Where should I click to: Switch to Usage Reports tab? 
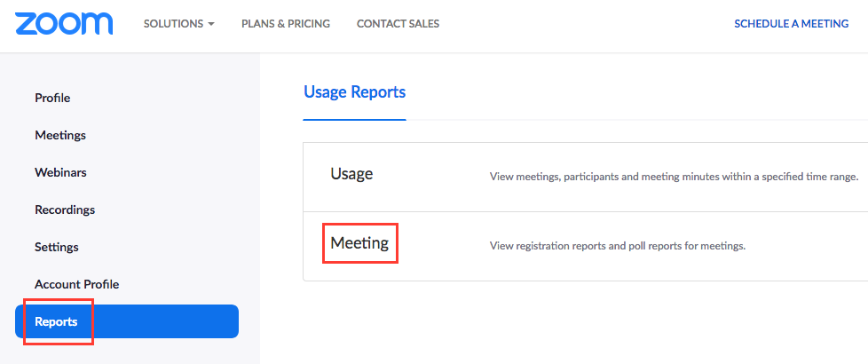354,92
